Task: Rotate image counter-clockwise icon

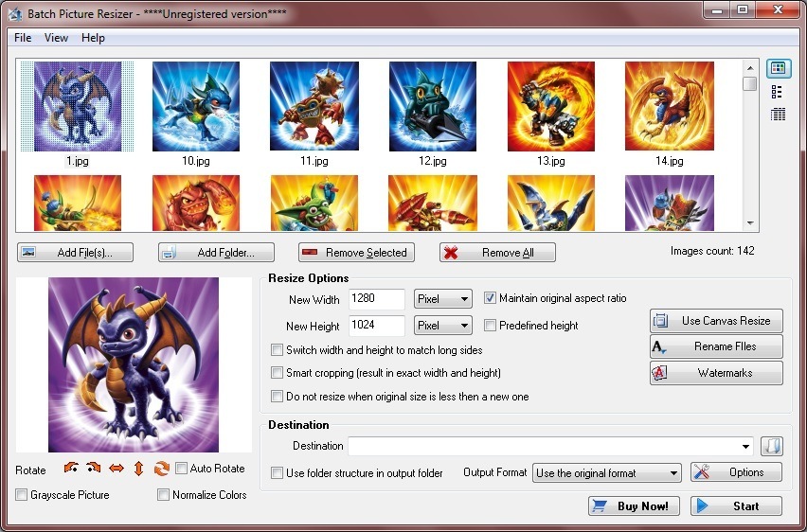Action: [71, 469]
